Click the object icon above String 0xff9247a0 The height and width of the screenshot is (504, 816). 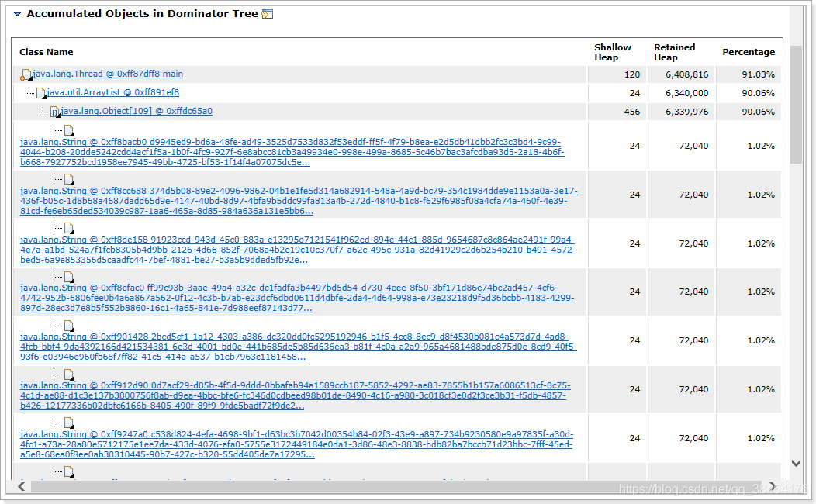69,423
